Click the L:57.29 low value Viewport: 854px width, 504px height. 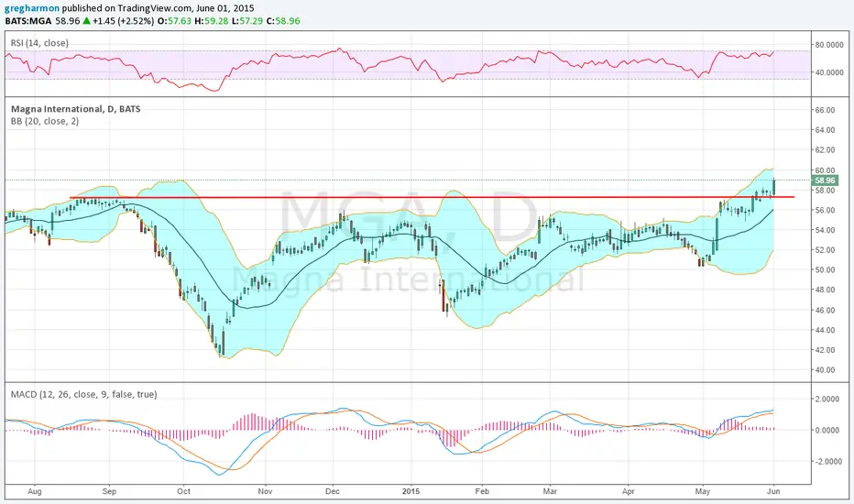[246, 21]
